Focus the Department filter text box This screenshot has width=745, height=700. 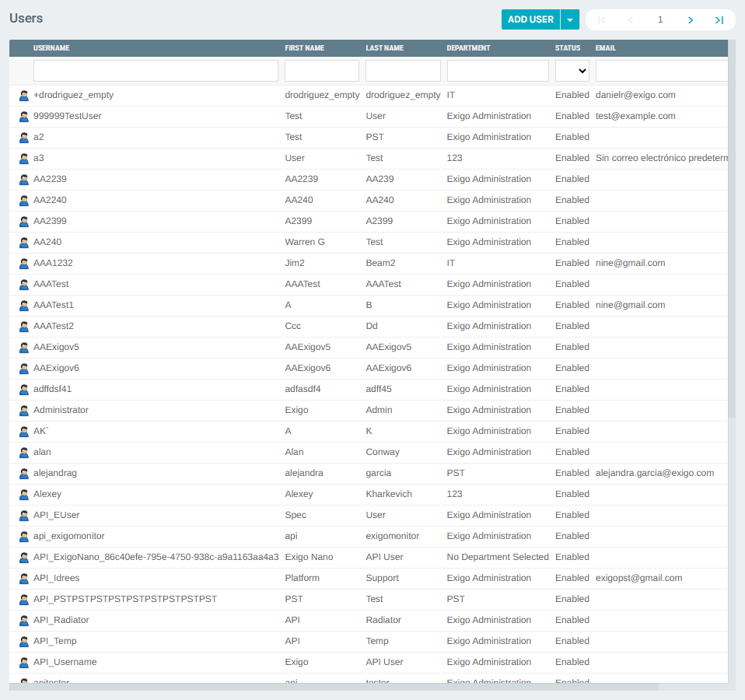pos(498,71)
